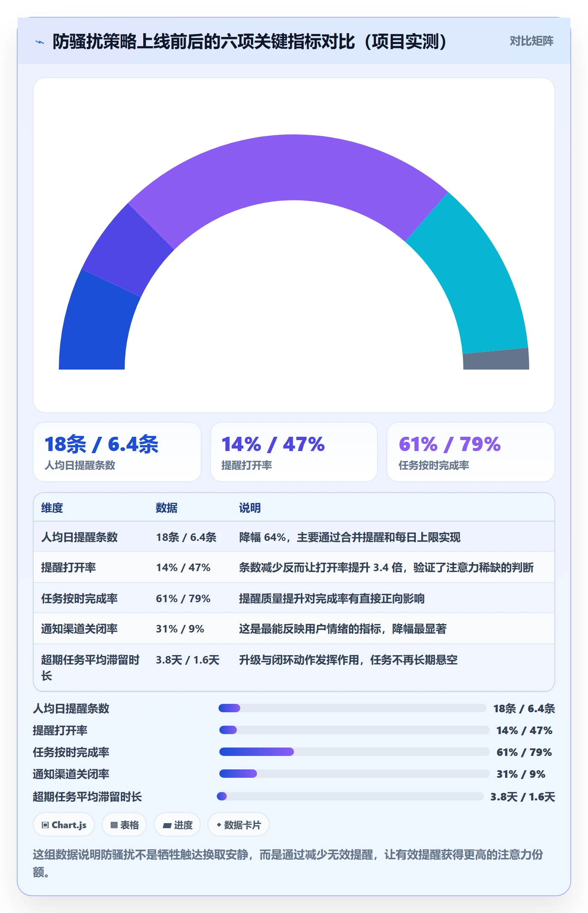Click progress value 61% / 79%
The width and height of the screenshot is (588, 913).
524,752
